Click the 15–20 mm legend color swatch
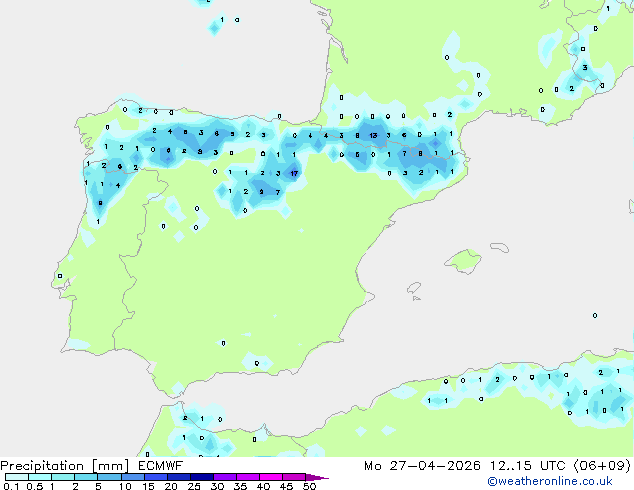Image resolution: width=634 pixels, height=490 pixels. [x=155, y=477]
